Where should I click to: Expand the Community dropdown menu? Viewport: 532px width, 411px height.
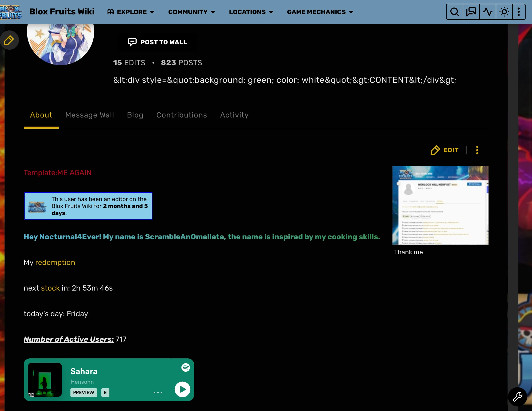coord(192,12)
